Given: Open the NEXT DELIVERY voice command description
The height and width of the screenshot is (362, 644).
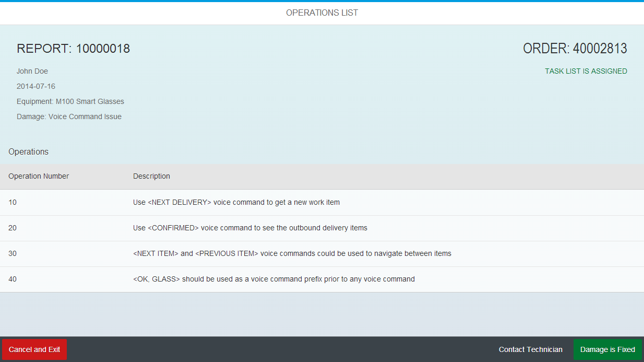Looking at the screenshot, I should 236,202.
